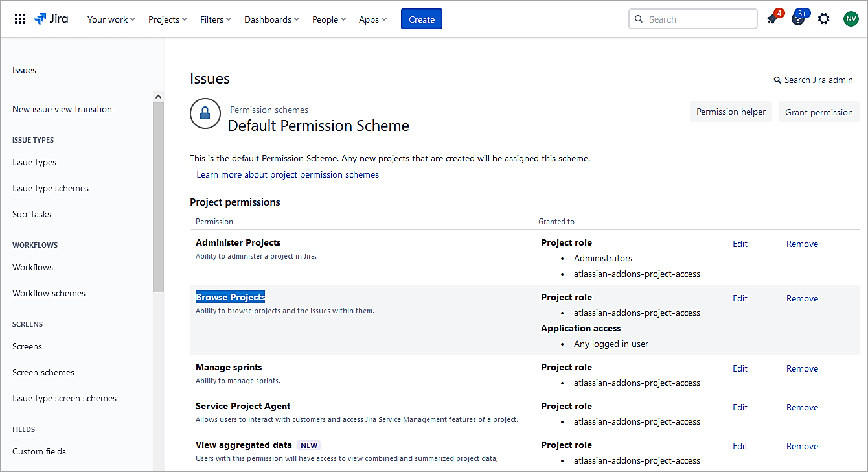Click the permission scheme lock icon
This screenshot has height=472, width=868.
coord(205,114)
